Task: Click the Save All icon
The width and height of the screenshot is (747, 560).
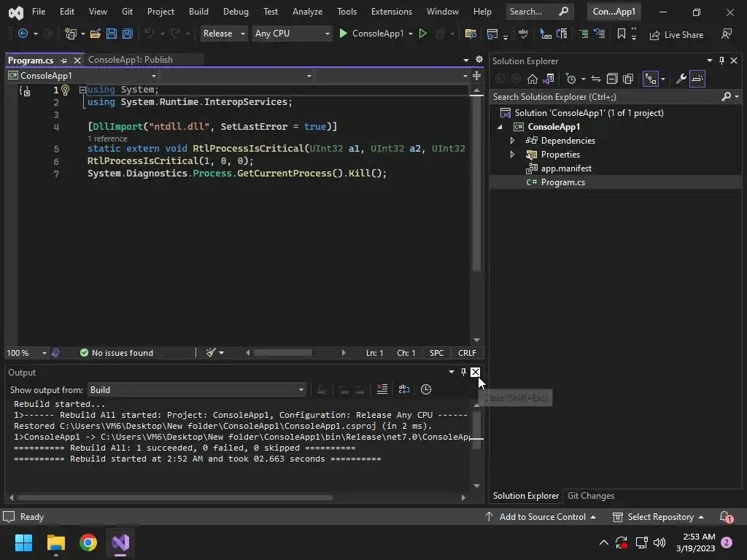Action: point(127,34)
